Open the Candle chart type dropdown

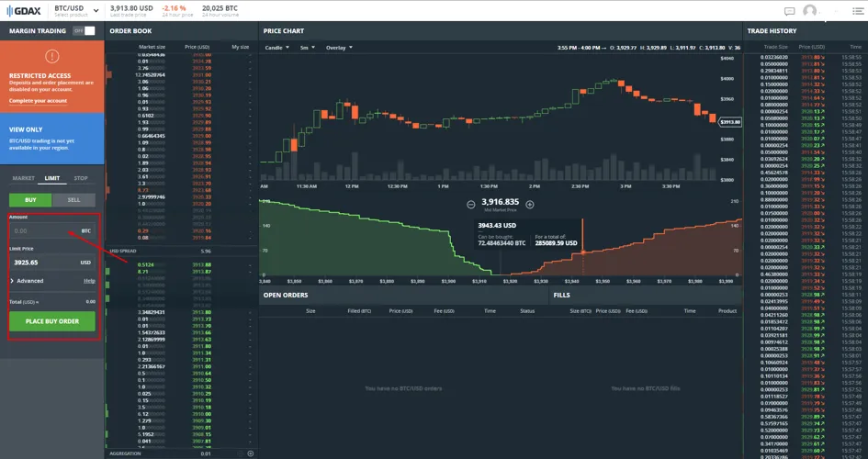[276, 48]
